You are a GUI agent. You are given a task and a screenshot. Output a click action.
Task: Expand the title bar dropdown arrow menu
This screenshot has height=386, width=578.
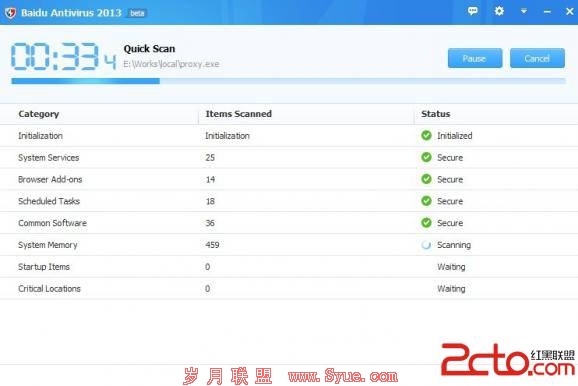523,11
